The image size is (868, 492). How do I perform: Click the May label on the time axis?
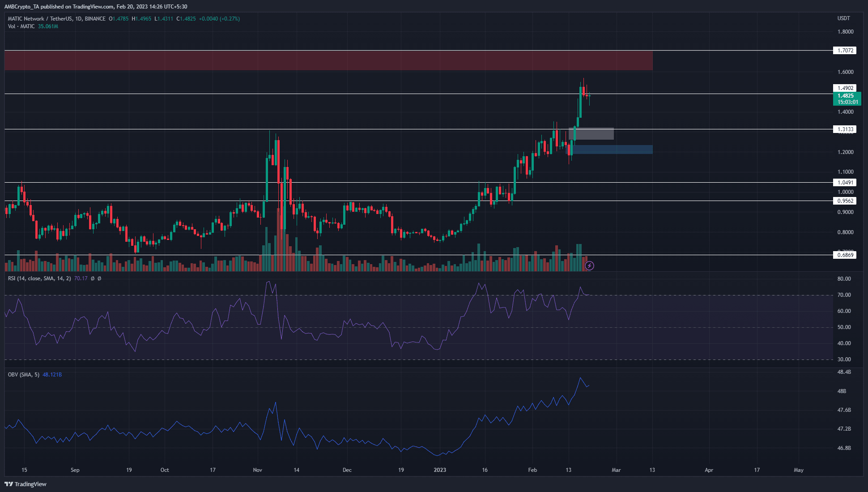799,470
